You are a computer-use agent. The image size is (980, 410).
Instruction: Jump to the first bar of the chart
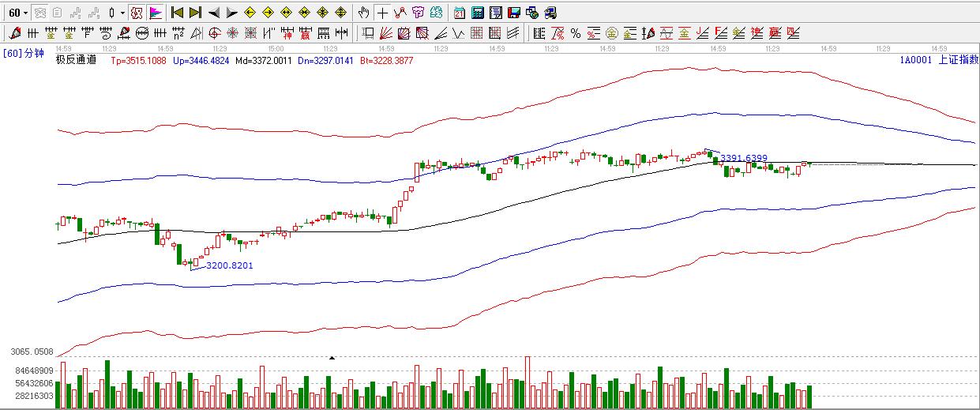(177, 13)
